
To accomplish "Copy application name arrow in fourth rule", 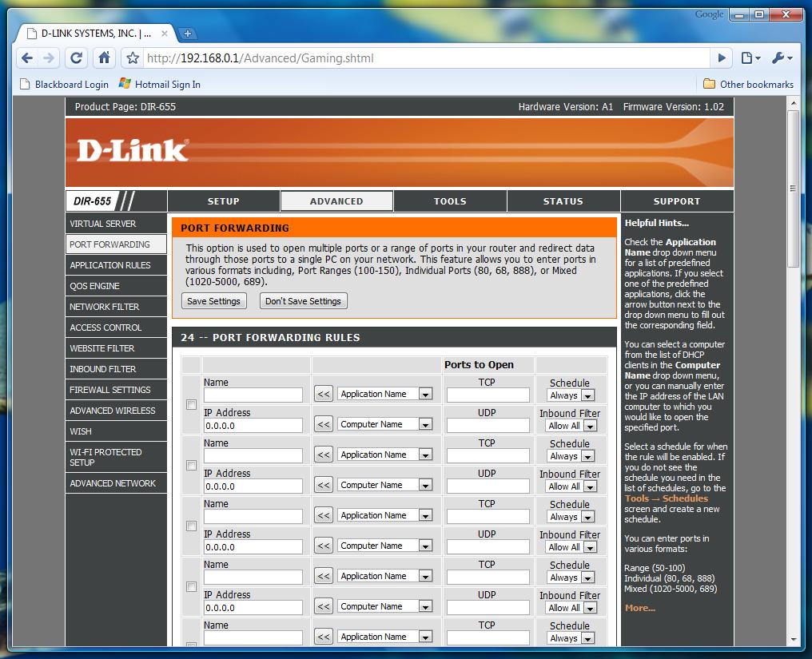I will pyautogui.click(x=324, y=576).
